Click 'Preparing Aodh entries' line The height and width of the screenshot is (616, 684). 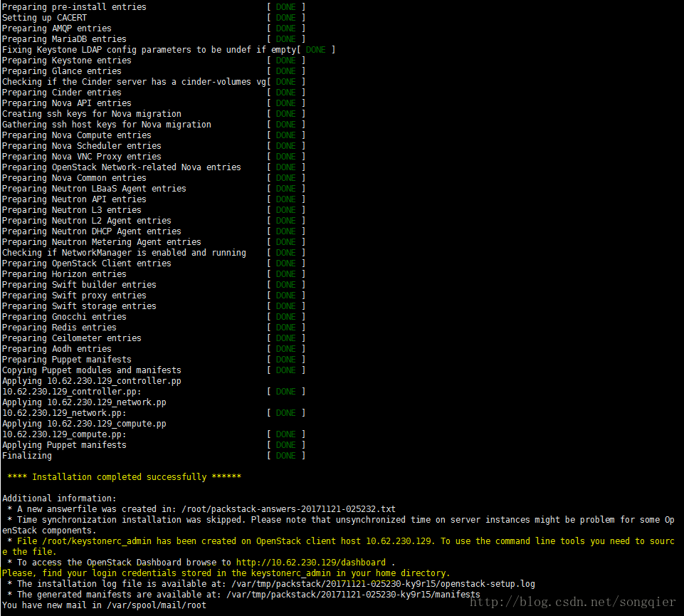pyautogui.click(x=57, y=349)
